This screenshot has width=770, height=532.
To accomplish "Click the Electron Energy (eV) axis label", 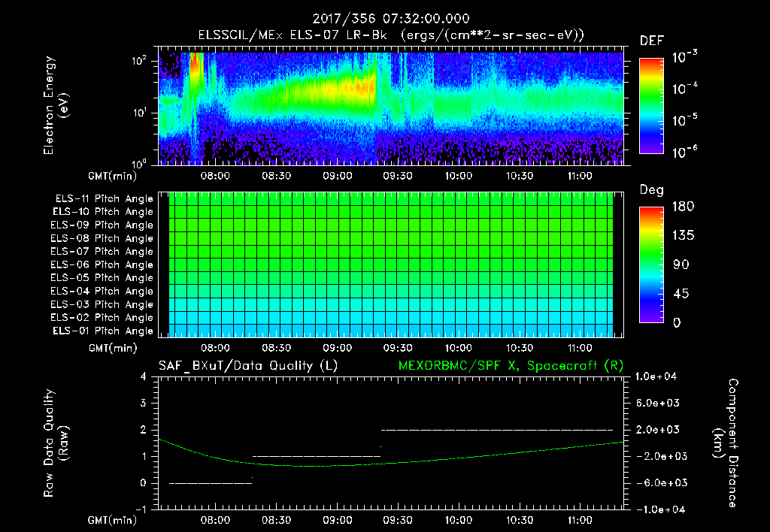I will 55,105.
